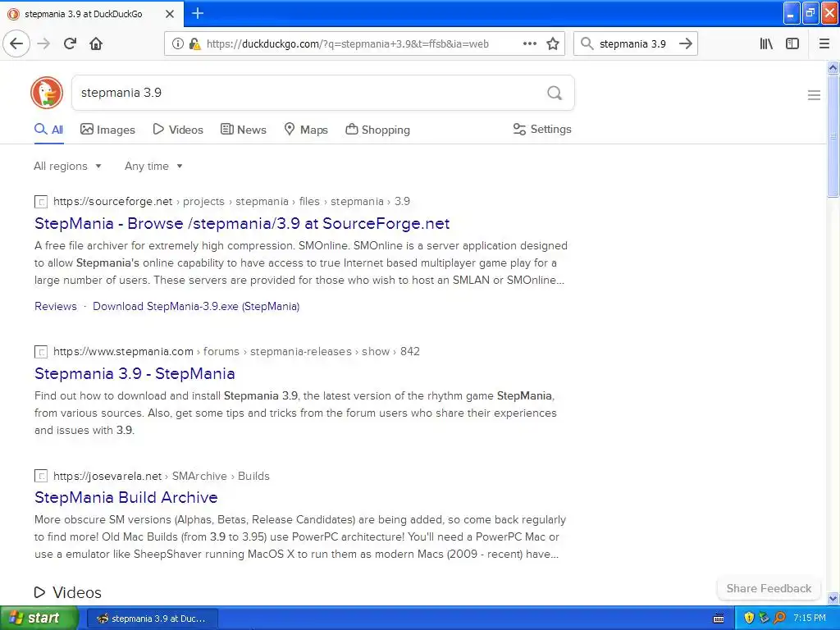This screenshot has height=630, width=840.
Task: Open the Reviews sublink
Action: (56, 307)
